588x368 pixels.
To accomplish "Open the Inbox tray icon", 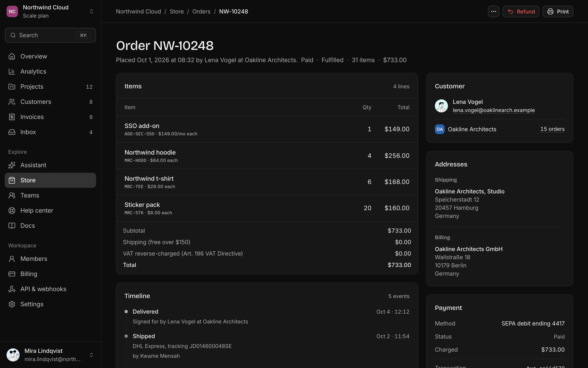I will click(12, 132).
